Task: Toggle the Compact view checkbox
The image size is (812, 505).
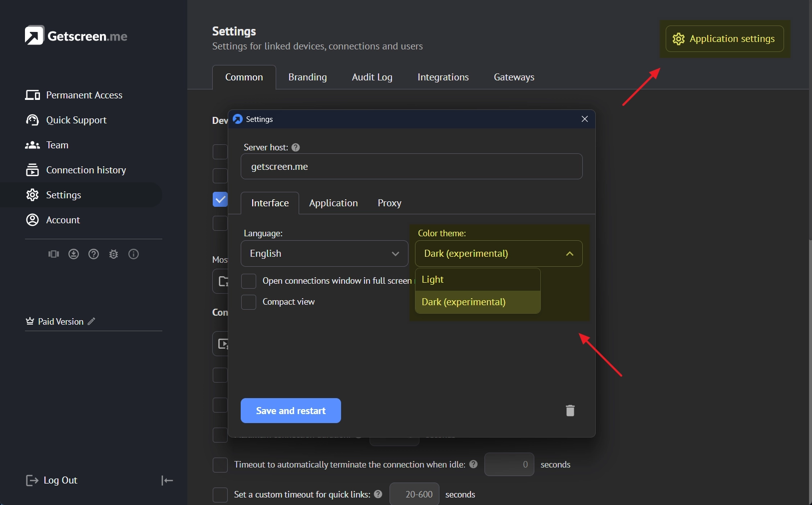Action: click(x=249, y=302)
